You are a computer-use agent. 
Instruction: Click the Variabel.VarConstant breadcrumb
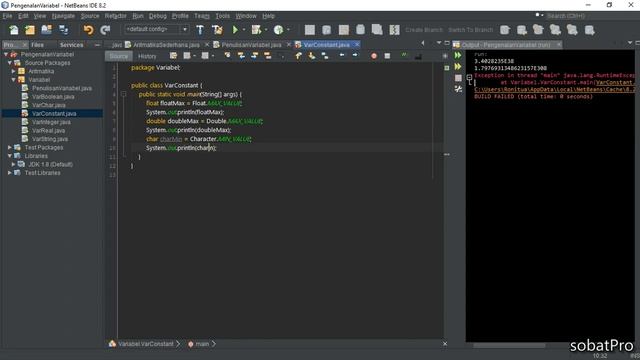(146, 344)
